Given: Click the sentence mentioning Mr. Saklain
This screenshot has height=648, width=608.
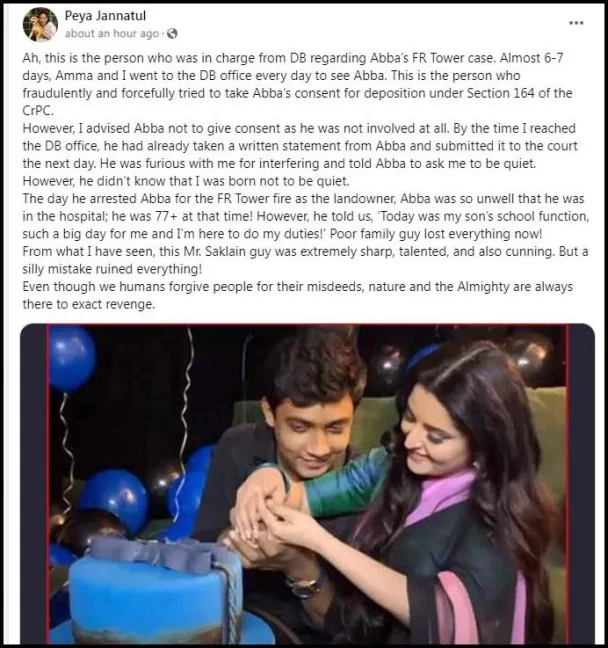Looking at the screenshot, I should (305, 260).
